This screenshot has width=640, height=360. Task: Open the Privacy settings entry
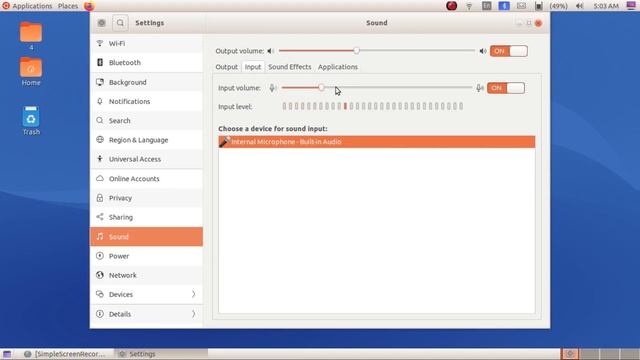147,198
